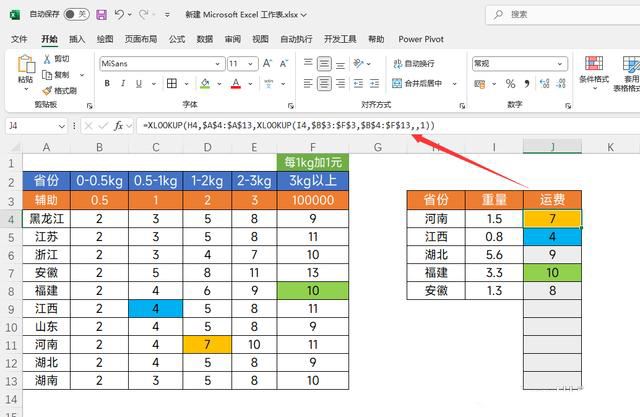Image resolution: width=640 pixels, height=417 pixels.
Task: Click the search box
Action: tap(563, 15)
